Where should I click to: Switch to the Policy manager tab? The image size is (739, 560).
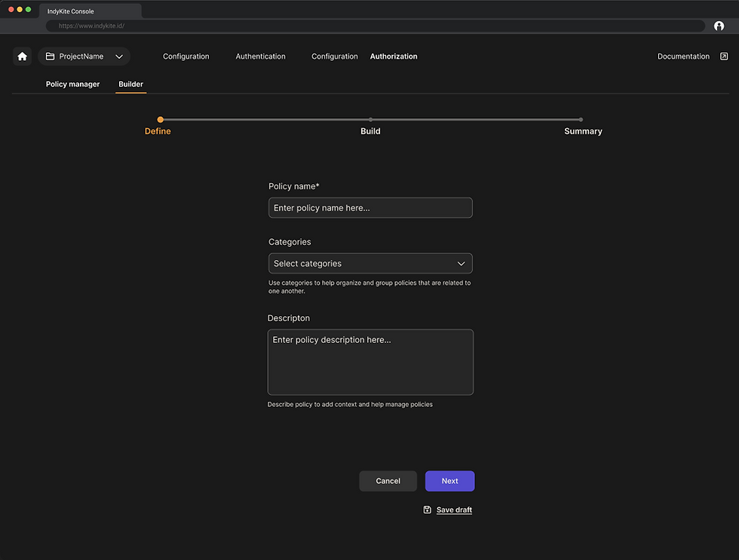pyautogui.click(x=72, y=84)
